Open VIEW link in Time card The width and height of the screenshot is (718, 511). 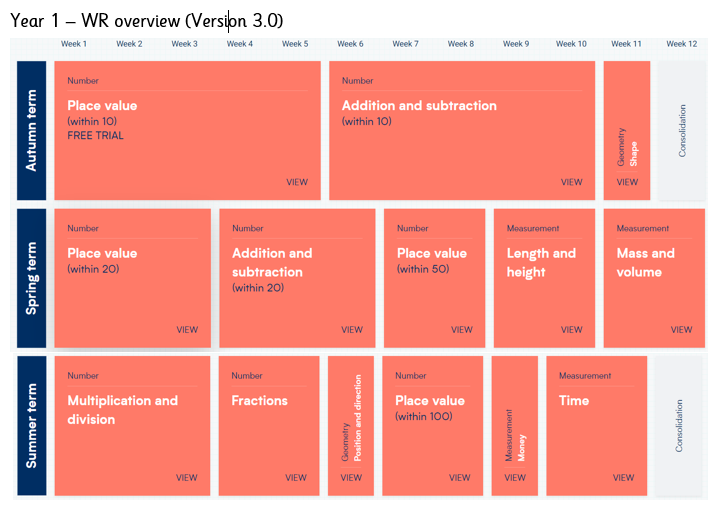point(623,478)
